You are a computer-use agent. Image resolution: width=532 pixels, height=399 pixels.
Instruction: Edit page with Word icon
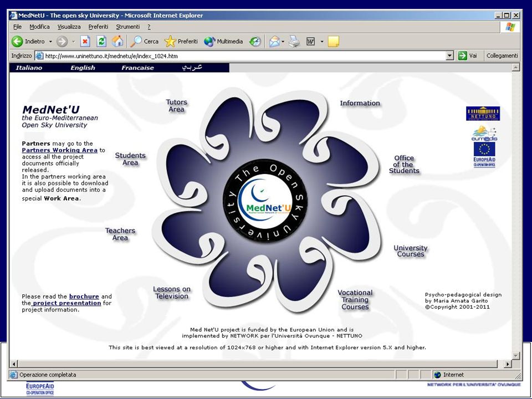(x=310, y=42)
